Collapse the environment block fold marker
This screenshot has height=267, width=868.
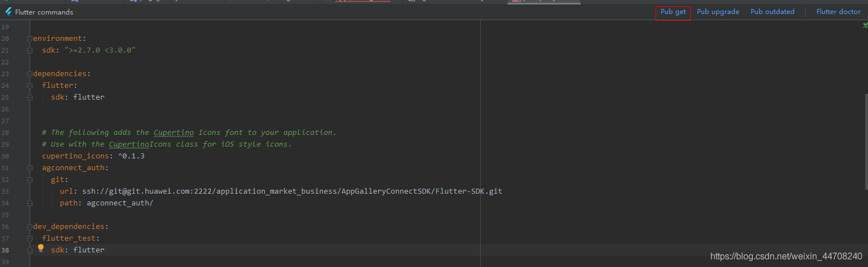point(30,39)
